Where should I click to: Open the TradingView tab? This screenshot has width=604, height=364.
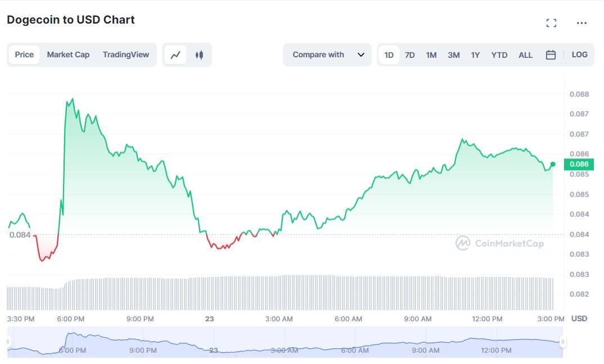point(126,54)
